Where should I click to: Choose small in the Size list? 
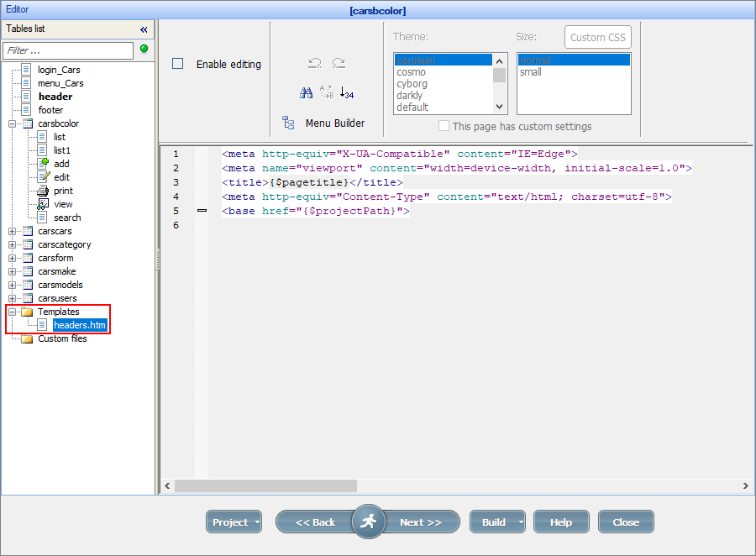(531, 72)
